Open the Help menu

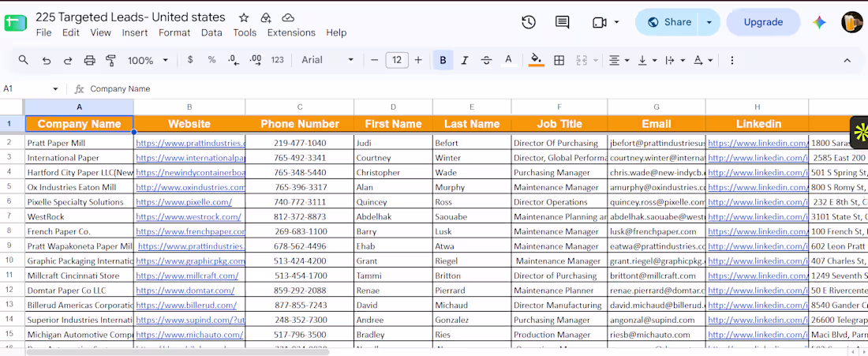coord(336,32)
